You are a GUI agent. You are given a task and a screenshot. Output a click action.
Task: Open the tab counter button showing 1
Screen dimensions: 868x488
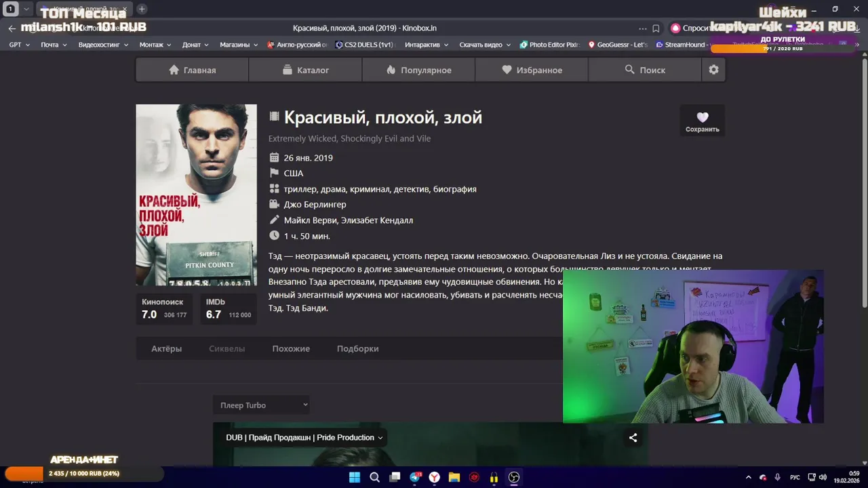(x=11, y=9)
